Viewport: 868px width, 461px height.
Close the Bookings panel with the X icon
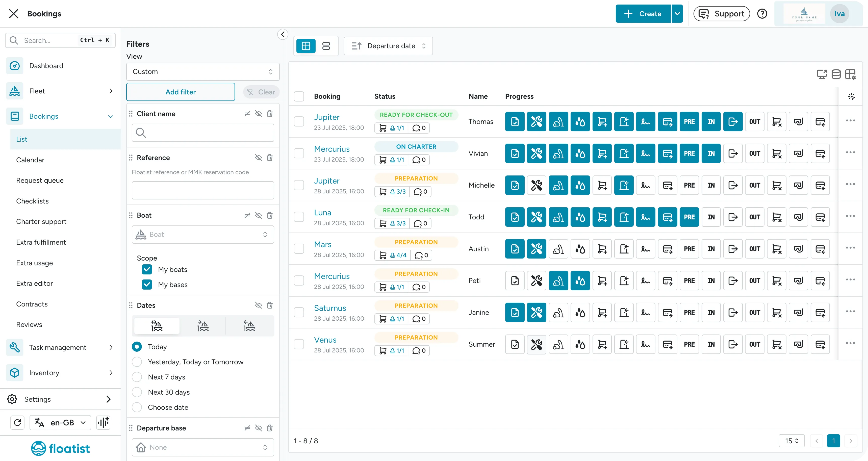pos(13,13)
